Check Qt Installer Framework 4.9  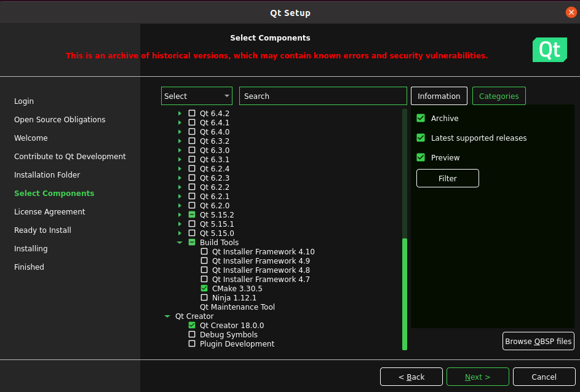click(204, 261)
